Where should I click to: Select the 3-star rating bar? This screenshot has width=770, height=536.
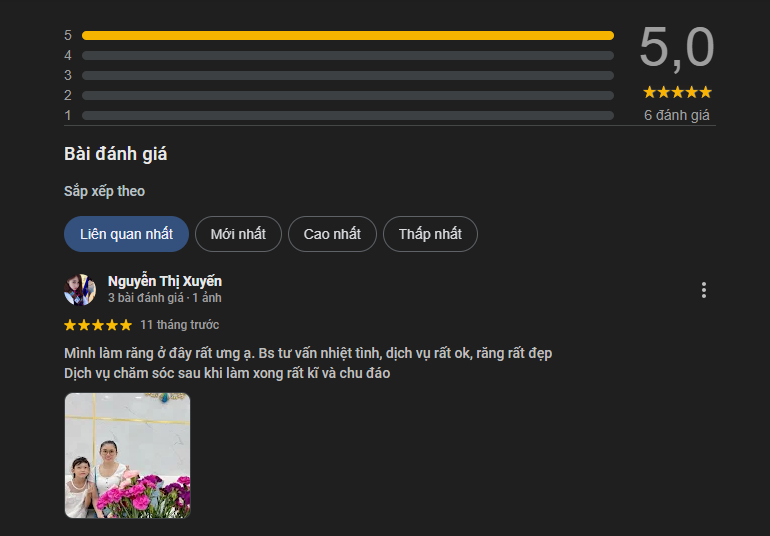coord(347,75)
